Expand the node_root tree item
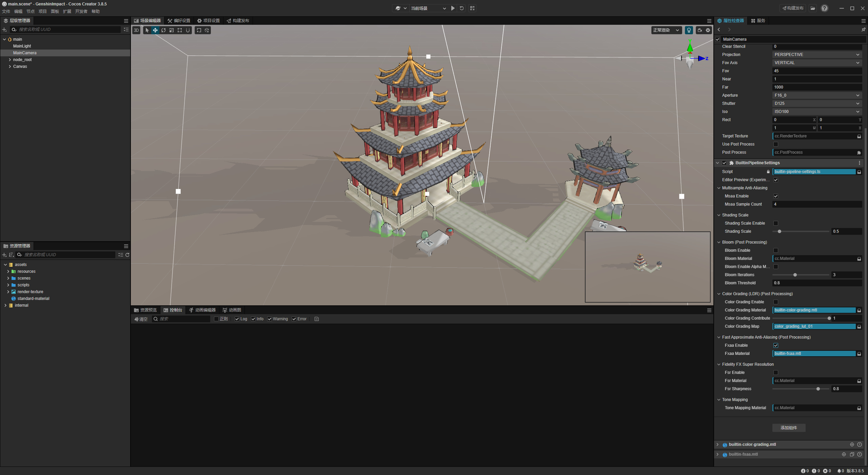This screenshot has width=868, height=475. click(x=10, y=60)
